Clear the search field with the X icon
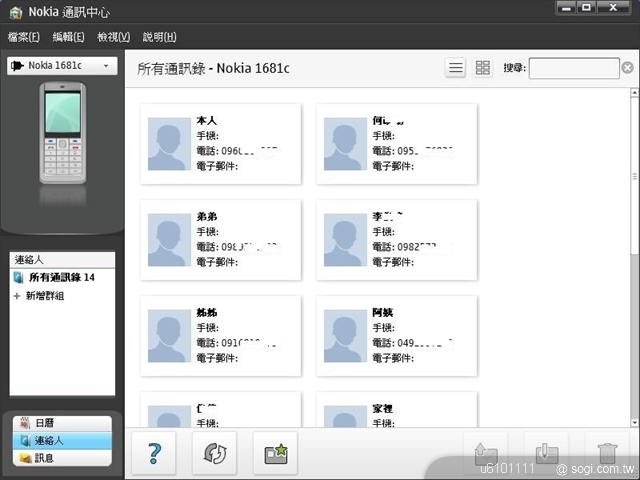This screenshot has width=640, height=480. click(628, 68)
